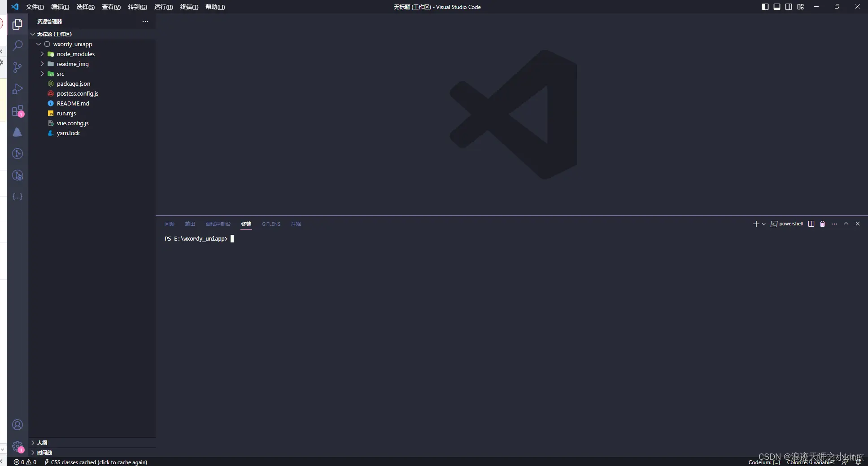Viewport: 868px width, 466px height.
Task: Switch to the 注释 panel tab
Action: pyautogui.click(x=296, y=224)
